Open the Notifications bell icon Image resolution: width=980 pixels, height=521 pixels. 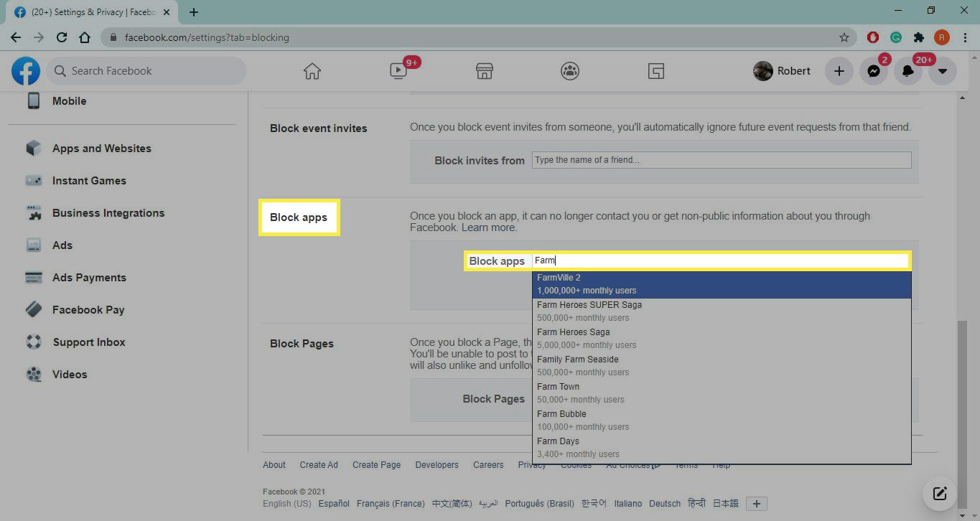point(908,71)
